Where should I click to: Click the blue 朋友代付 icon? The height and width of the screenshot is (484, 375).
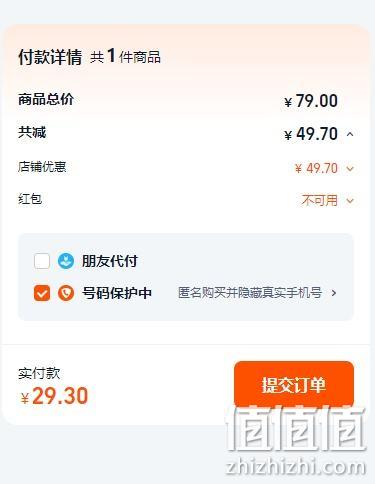click(x=66, y=261)
